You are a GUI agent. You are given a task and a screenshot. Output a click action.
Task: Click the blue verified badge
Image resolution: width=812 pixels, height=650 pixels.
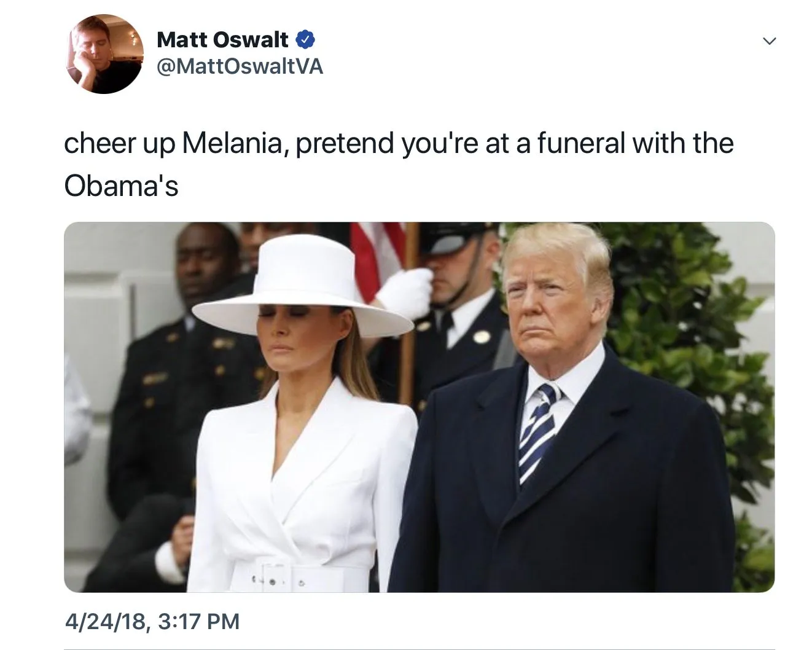(x=305, y=40)
